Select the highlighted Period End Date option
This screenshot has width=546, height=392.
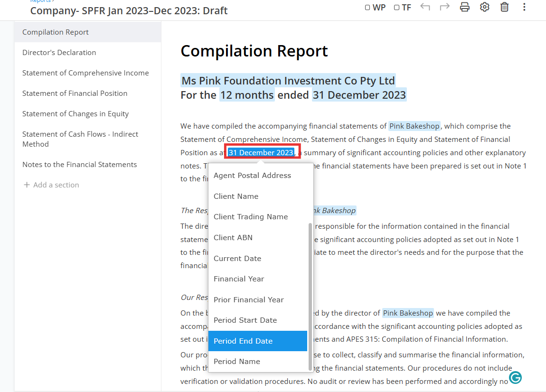[258, 341]
